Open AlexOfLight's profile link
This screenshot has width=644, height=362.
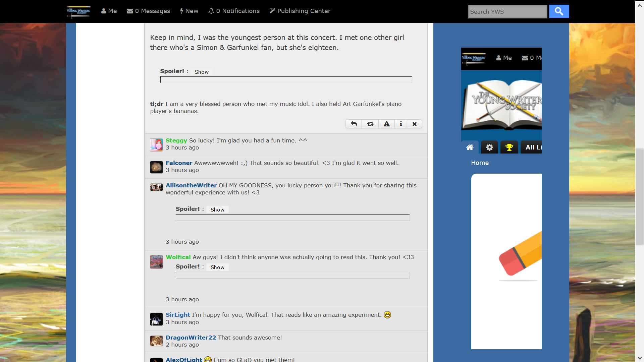pos(184,359)
